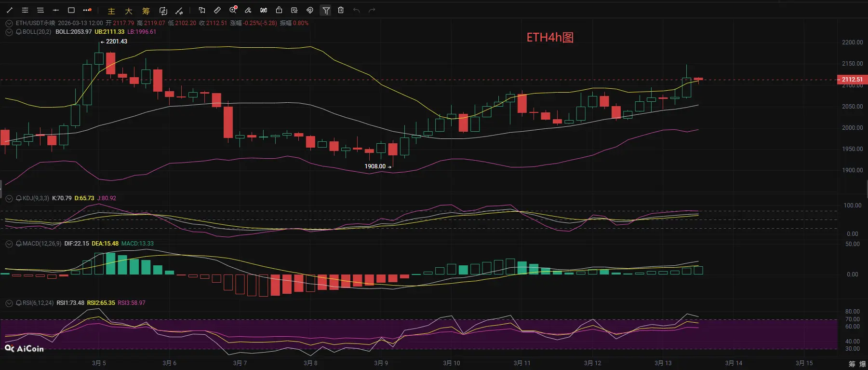The height and width of the screenshot is (370, 868).
Task: Toggle the 筹 chip-distribution button in toolbar
Action: click(146, 11)
